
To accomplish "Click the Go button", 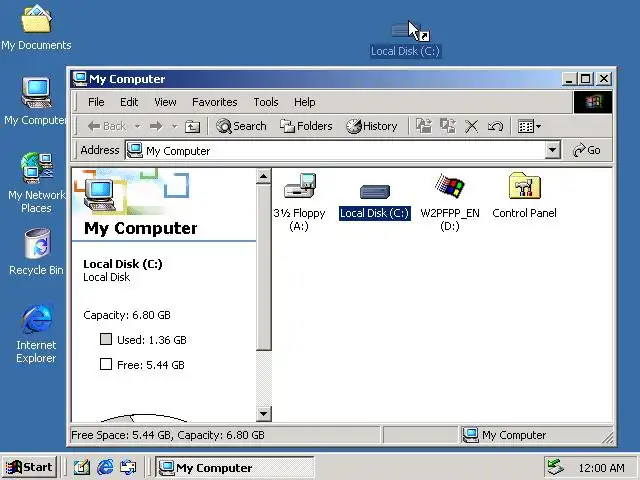I will pyautogui.click(x=587, y=150).
